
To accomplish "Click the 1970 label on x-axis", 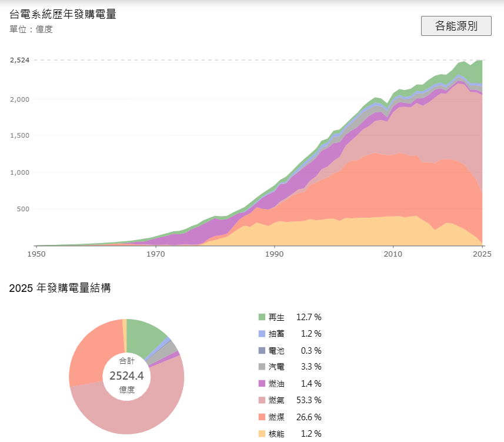I will (156, 254).
